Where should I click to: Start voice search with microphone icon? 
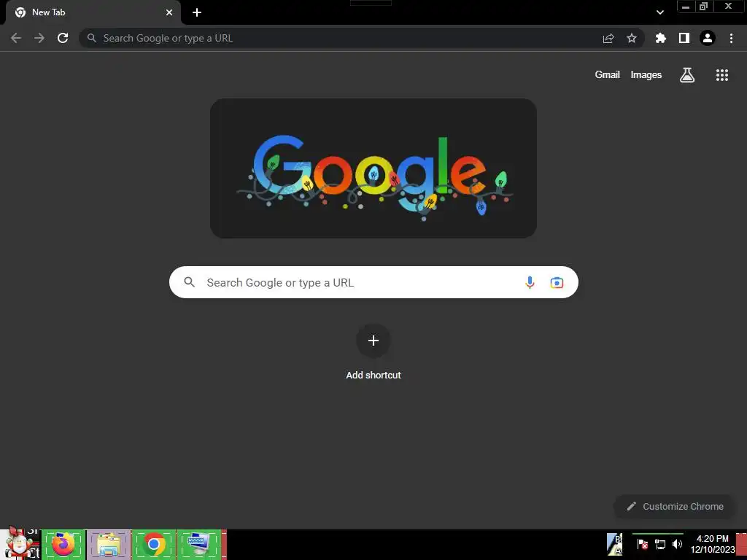point(530,282)
